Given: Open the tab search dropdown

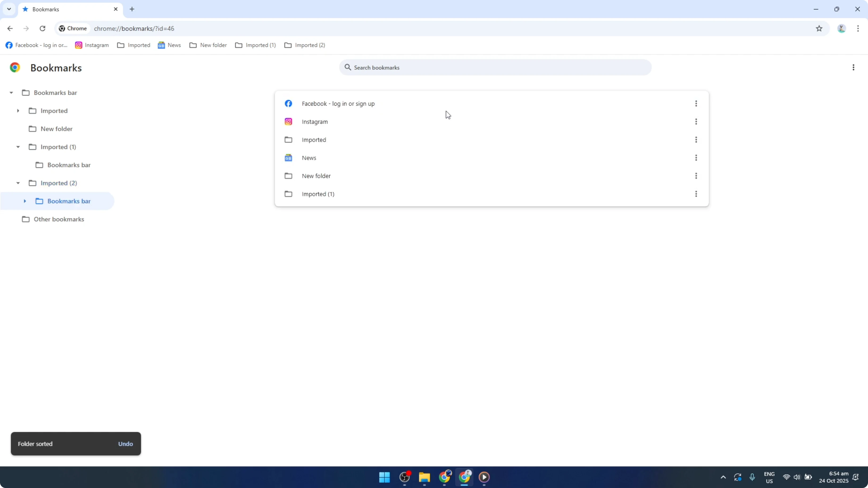Looking at the screenshot, I should (x=9, y=9).
